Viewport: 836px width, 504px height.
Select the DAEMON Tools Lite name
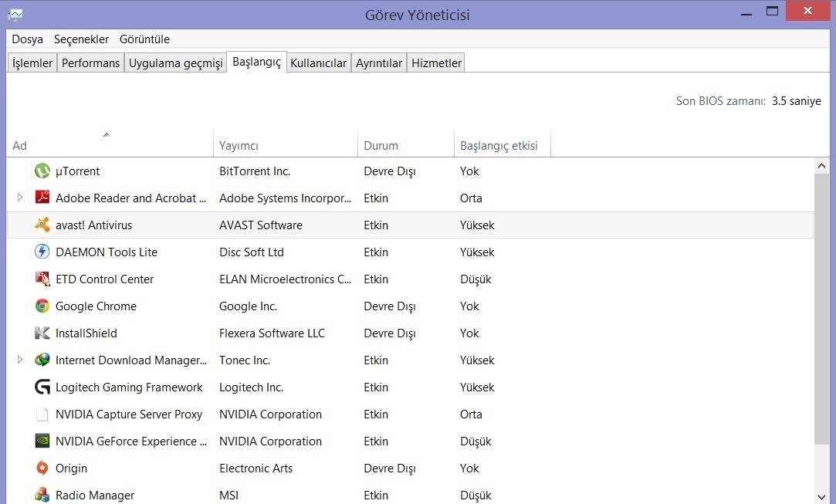[106, 252]
